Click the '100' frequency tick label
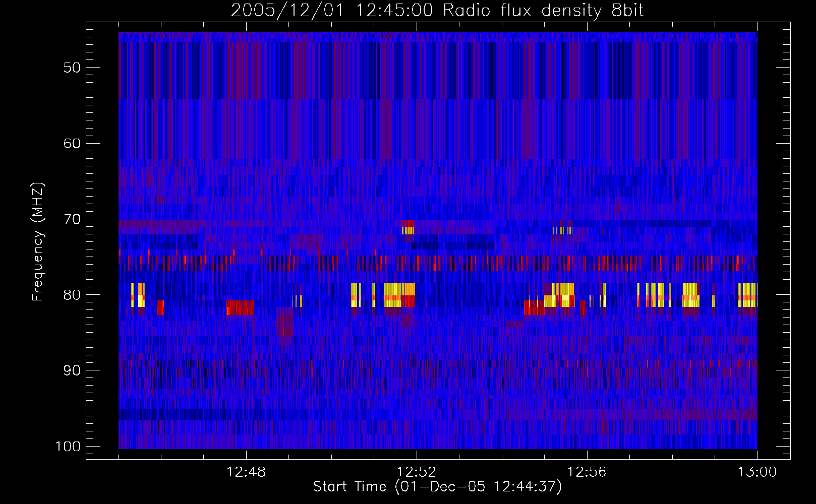This screenshot has width=816, height=504. [x=68, y=447]
